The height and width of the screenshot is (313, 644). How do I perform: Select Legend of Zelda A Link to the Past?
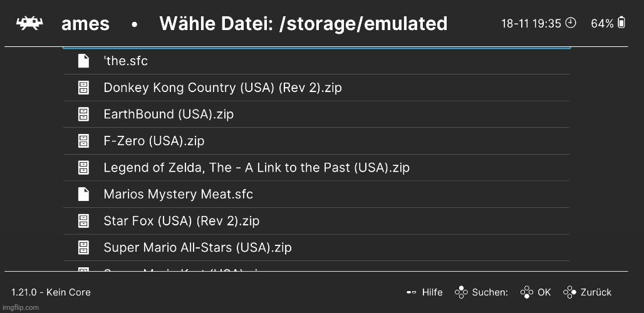tap(256, 168)
